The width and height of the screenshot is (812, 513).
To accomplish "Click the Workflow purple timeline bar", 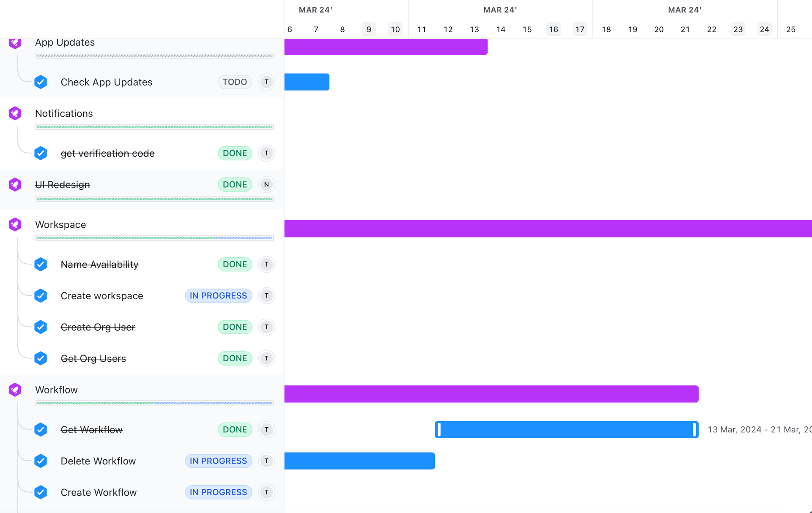I will [x=491, y=394].
